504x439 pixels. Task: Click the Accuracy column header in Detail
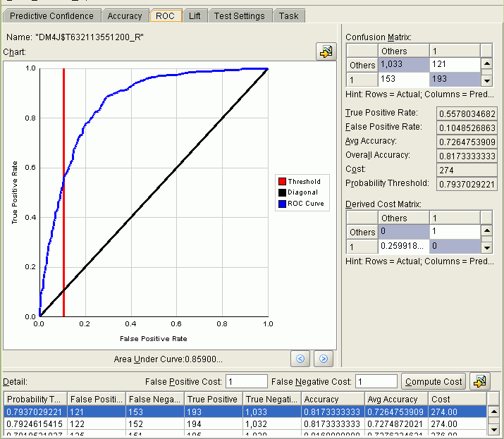click(x=333, y=399)
